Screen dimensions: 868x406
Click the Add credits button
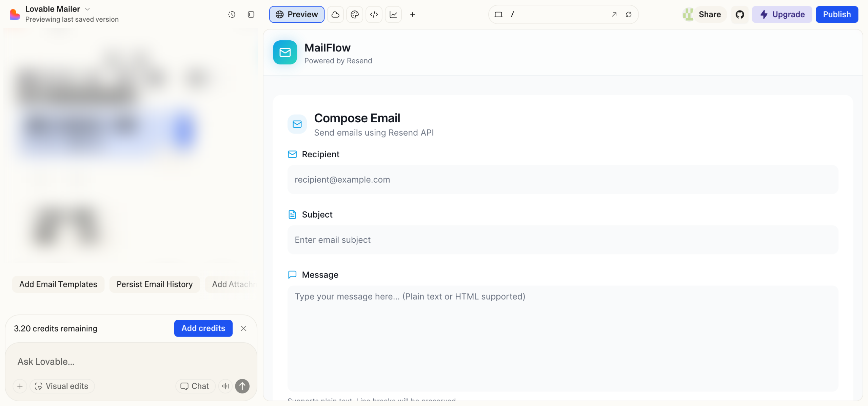click(203, 328)
